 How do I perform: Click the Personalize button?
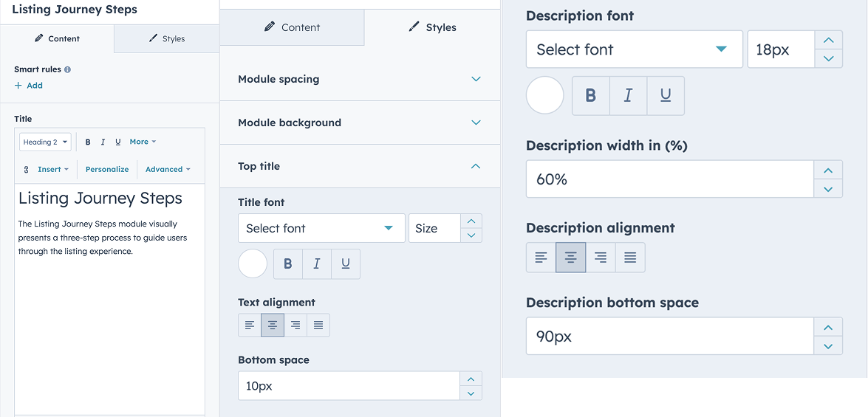pos(107,169)
